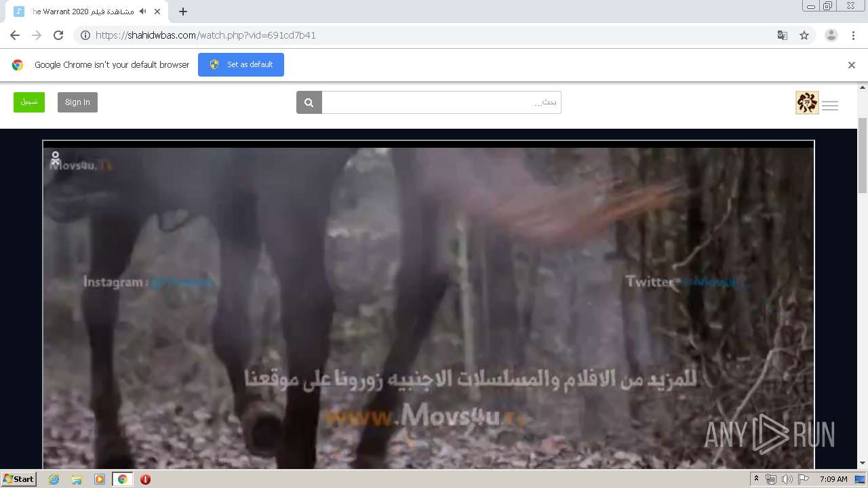The width and height of the screenshot is (868, 488).
Task: Dismiss the default browser infobar
Action: pos(852,65)
